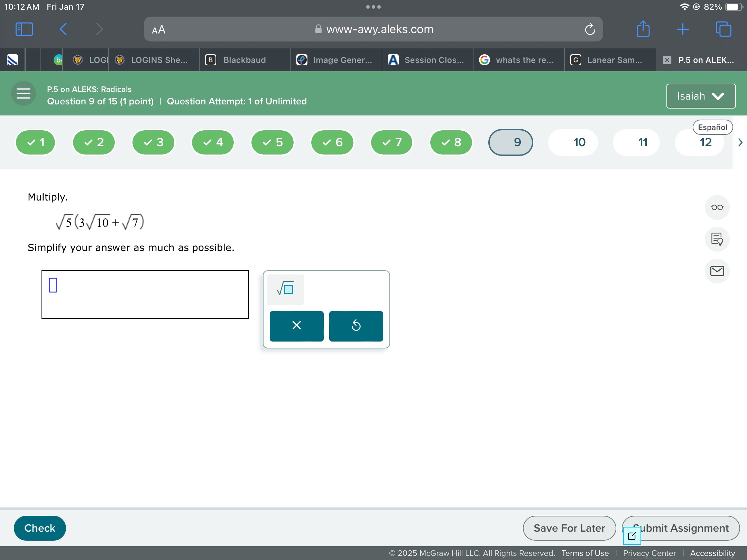Open Safari AA reader view options

(159, 30)
